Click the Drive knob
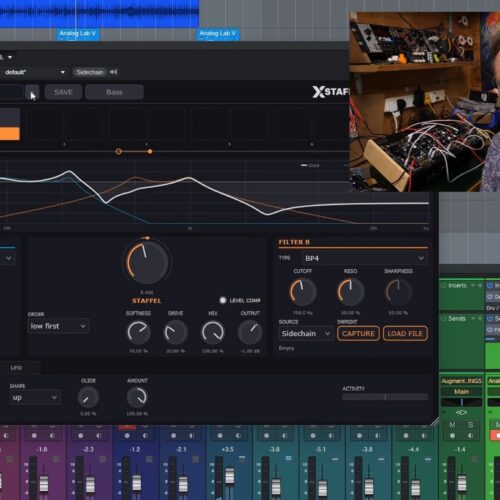The image size is (500, 500). (x=175, y=333)
